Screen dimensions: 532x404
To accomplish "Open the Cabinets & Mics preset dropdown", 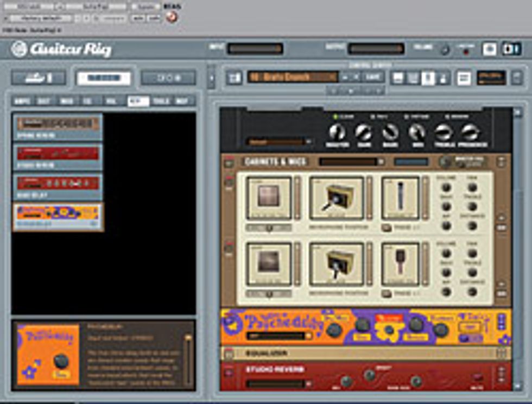I will (x=352, y=162).
